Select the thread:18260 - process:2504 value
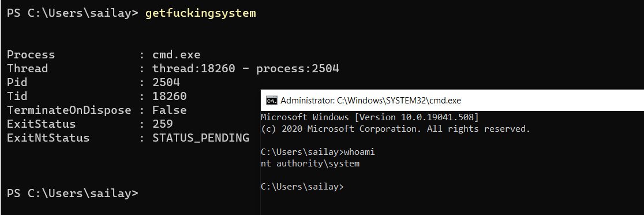 pyautogui.click(x=246, y=68)
